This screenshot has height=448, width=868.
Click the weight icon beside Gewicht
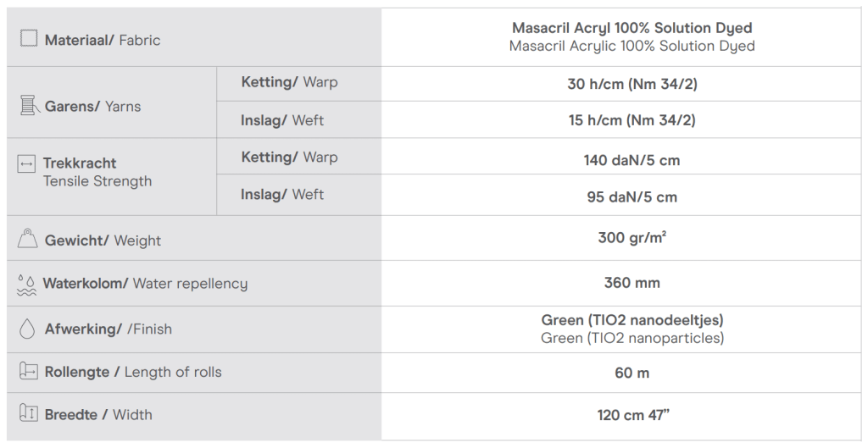[27, 240]
